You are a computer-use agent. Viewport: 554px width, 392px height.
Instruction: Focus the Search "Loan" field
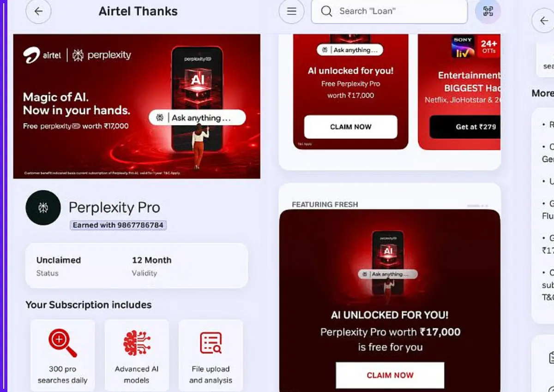pyautogui.click(x=389, y=12)
